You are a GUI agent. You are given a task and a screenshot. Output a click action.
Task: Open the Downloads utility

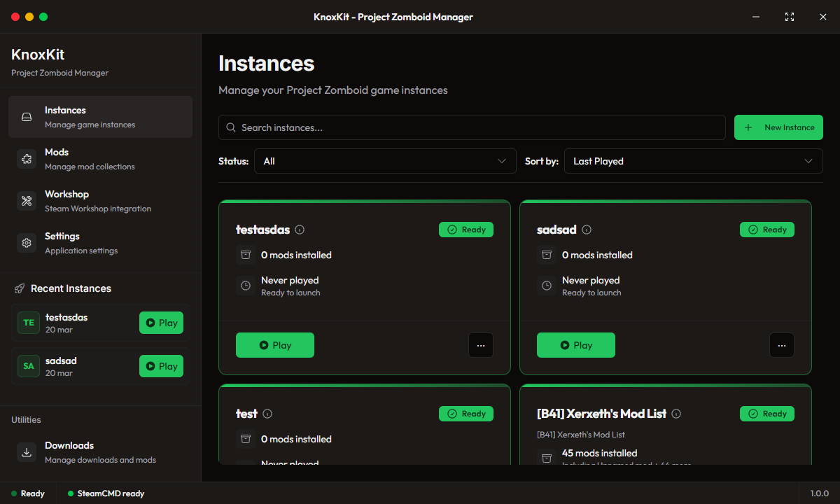click(100, 452)
